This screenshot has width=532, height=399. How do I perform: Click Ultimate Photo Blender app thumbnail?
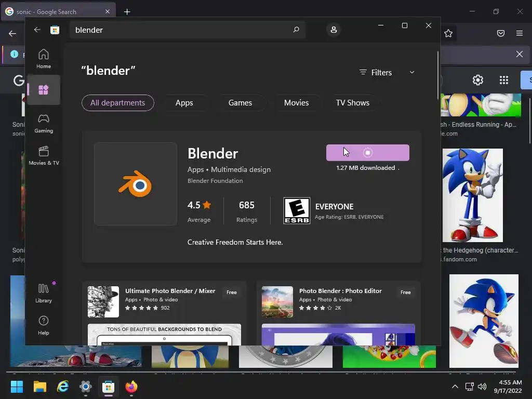point(103,302)
